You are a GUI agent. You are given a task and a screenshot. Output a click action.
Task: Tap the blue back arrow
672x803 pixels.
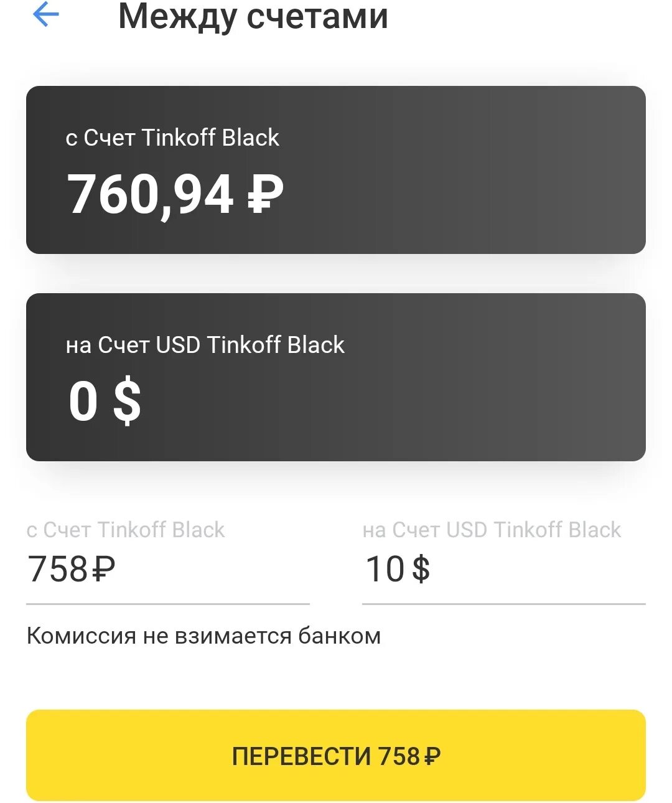(x=45, y=15)
